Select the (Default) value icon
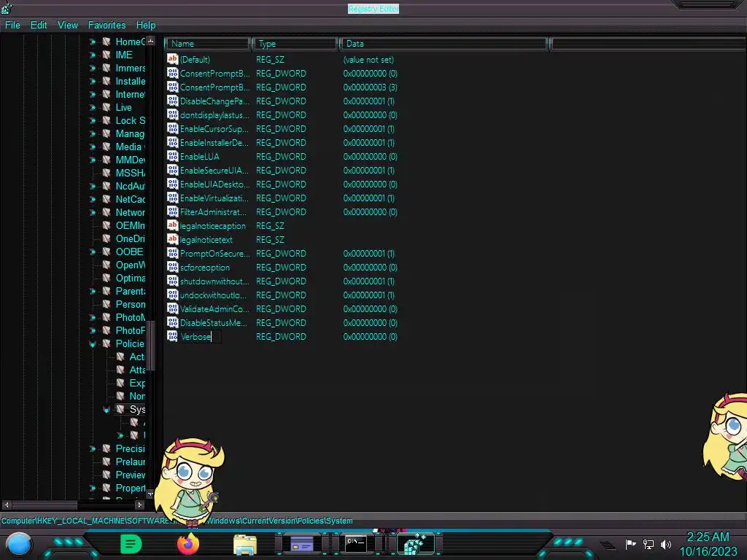The width and height of the screenshot is (747, 560). (172, 59)
